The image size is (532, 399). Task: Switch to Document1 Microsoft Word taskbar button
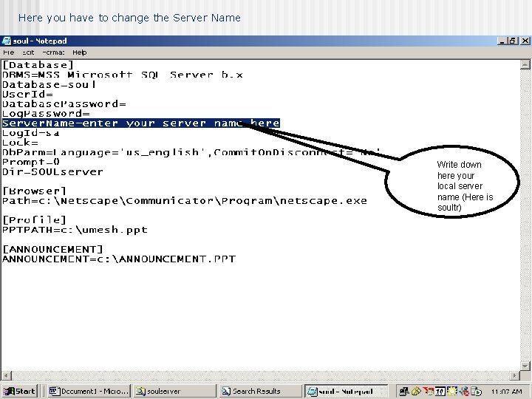point(89,391)
